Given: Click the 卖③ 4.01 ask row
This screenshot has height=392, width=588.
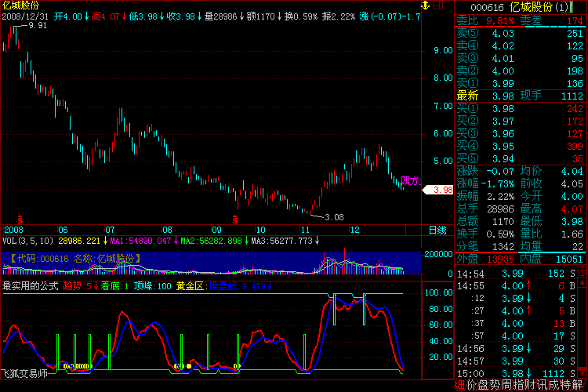Looking at the screenshot, I should [x=520, y=59].
